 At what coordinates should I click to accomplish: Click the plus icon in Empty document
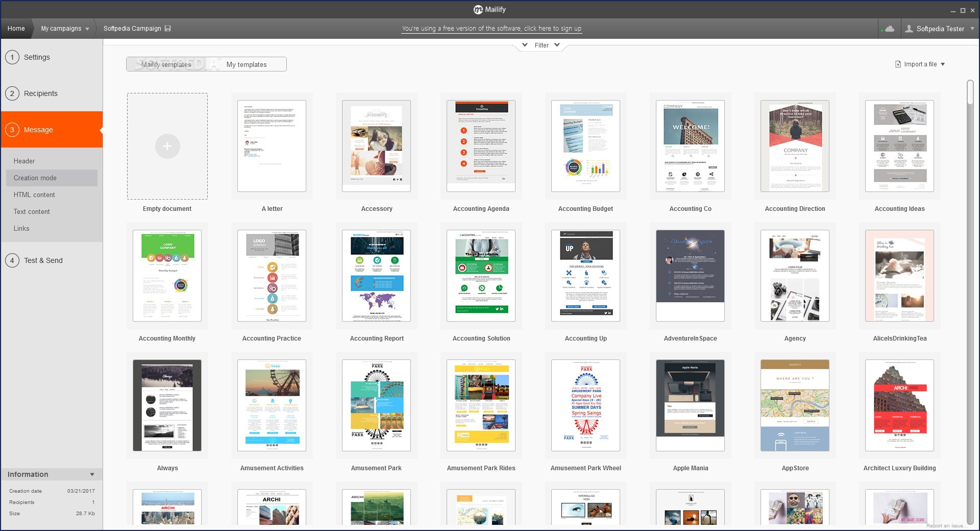tap(167, 147)
